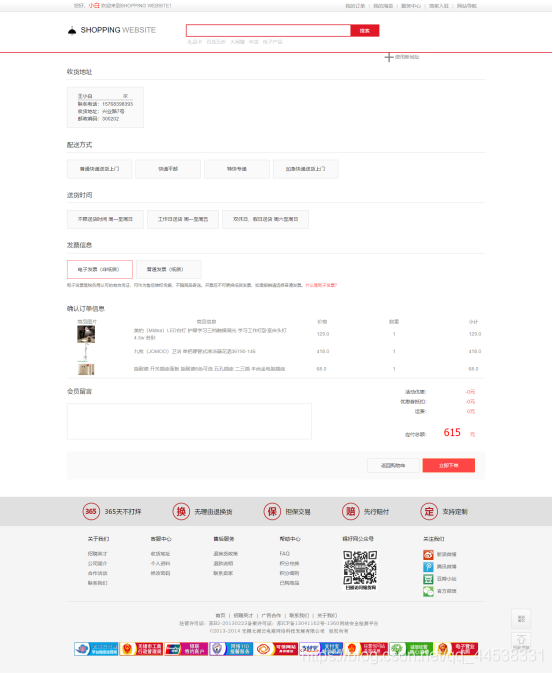Click the red 365 circle badge
The image size is (553, 674).
tap(91, 512)
